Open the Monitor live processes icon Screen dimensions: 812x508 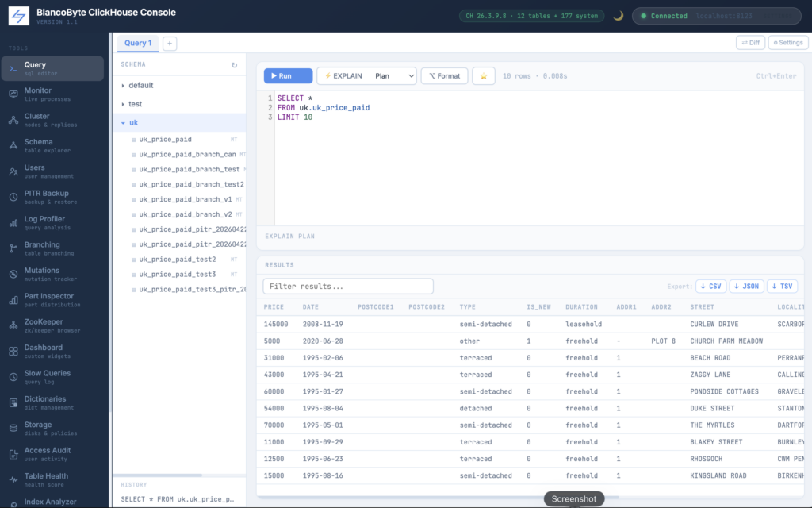(13, 94)
